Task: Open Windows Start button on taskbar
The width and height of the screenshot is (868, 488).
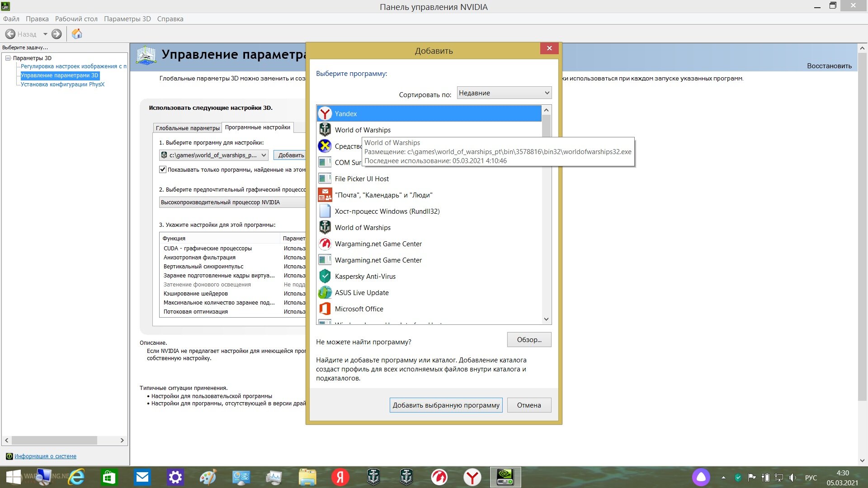Action: [13, 477]
